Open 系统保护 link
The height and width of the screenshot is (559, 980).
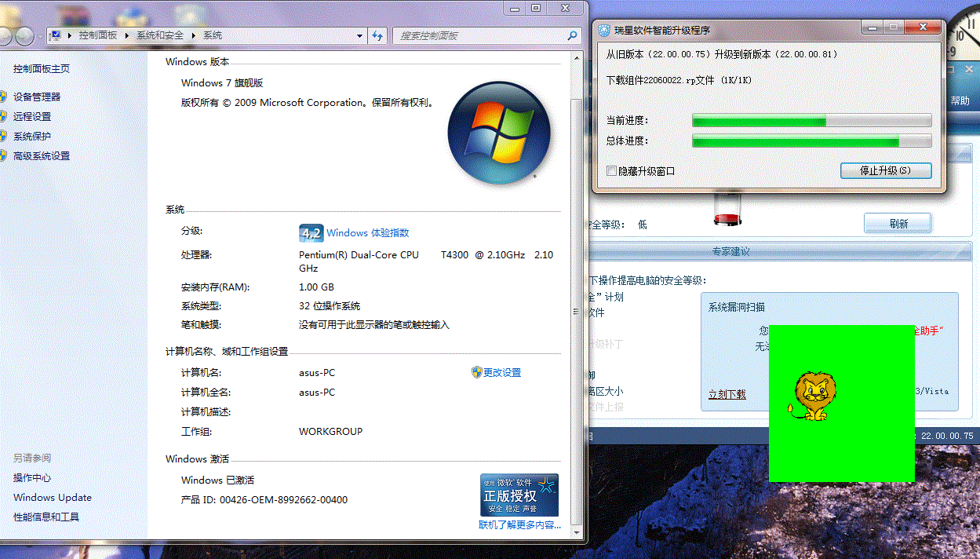pyautogui.click(x=32, y=137)
